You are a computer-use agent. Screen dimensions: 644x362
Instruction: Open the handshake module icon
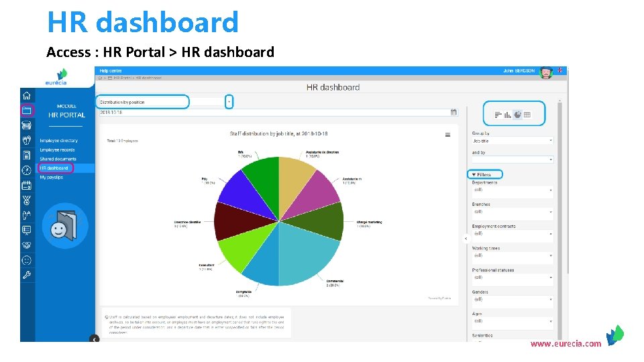click(27, 245)
